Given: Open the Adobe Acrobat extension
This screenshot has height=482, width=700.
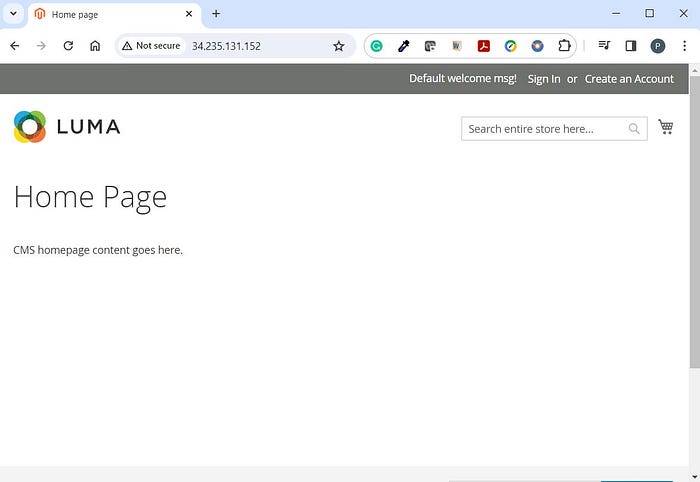Looking at the screenshot, I should pyautogui.click(x=483, y=46).
